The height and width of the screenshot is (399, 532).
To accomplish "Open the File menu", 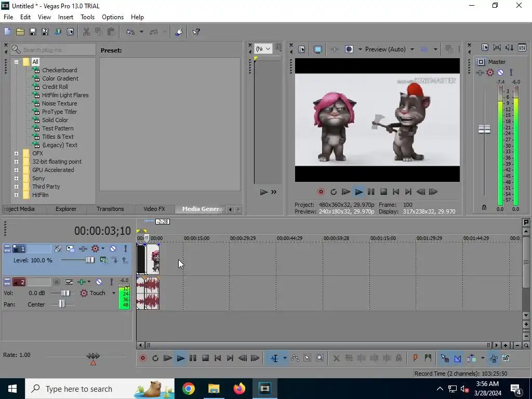I will 8,17.
